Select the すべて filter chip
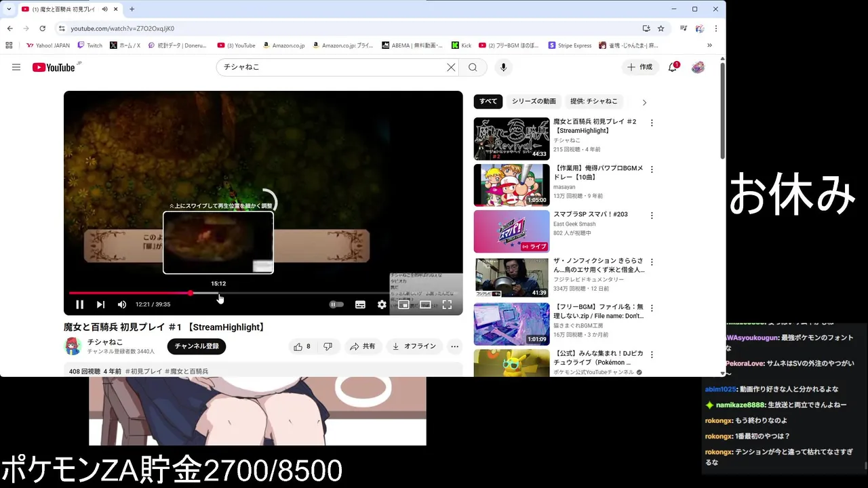Screen dimensions: 868x488 coord(488,102)
